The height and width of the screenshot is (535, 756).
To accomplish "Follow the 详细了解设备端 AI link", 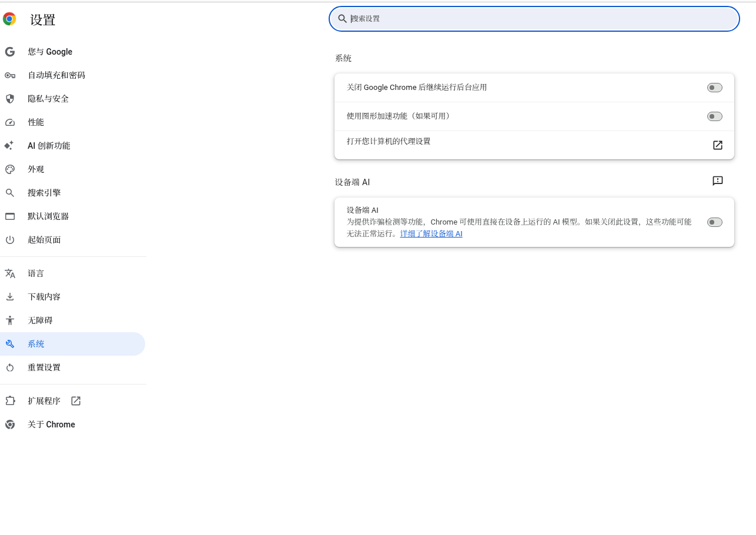I will (431, 233).
